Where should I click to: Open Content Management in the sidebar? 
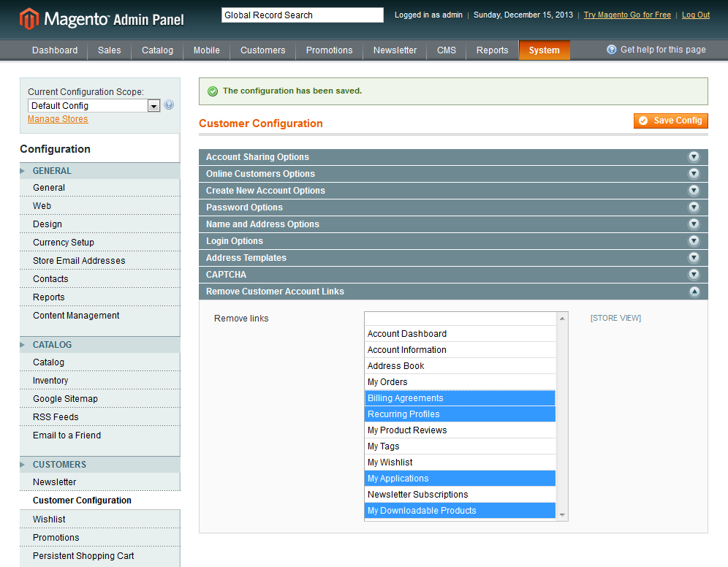click(100, 316)
